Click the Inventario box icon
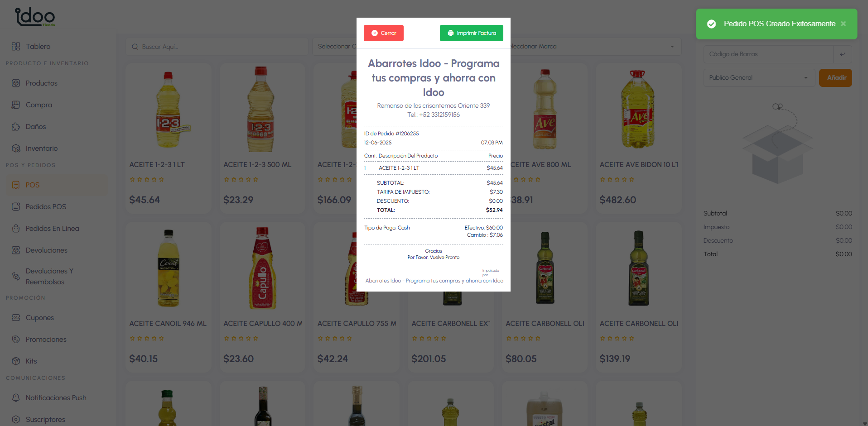Viewport: 868px width, 426px height. [16, 148]
